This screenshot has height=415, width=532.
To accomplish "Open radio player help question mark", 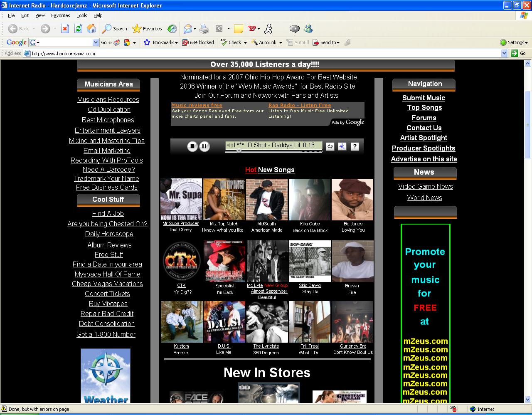I will 355,146.
